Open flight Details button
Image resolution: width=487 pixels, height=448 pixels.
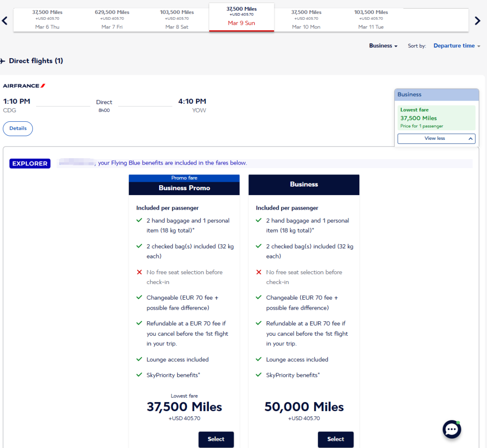(x=18, y=128)
